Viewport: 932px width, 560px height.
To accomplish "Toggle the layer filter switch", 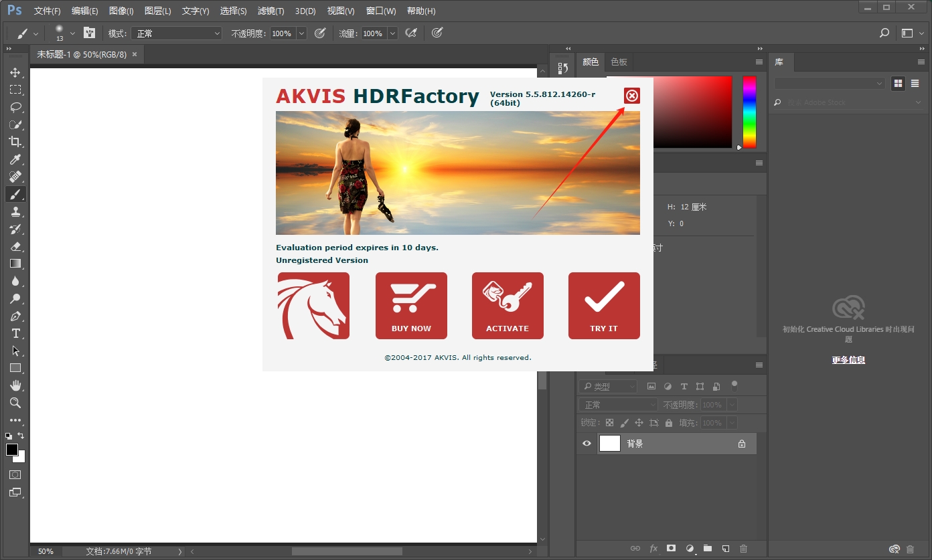I will tap(734, 386).
